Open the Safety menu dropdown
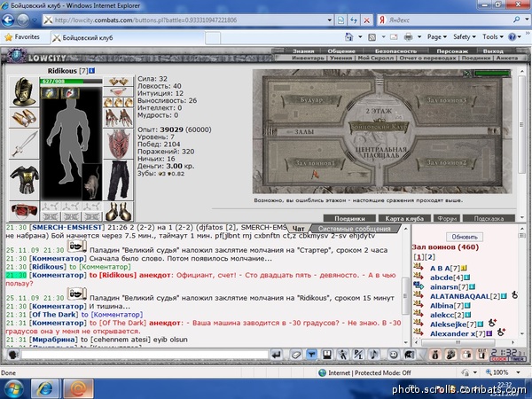Screen dimensions: 532x399 [x=465, y=36]
